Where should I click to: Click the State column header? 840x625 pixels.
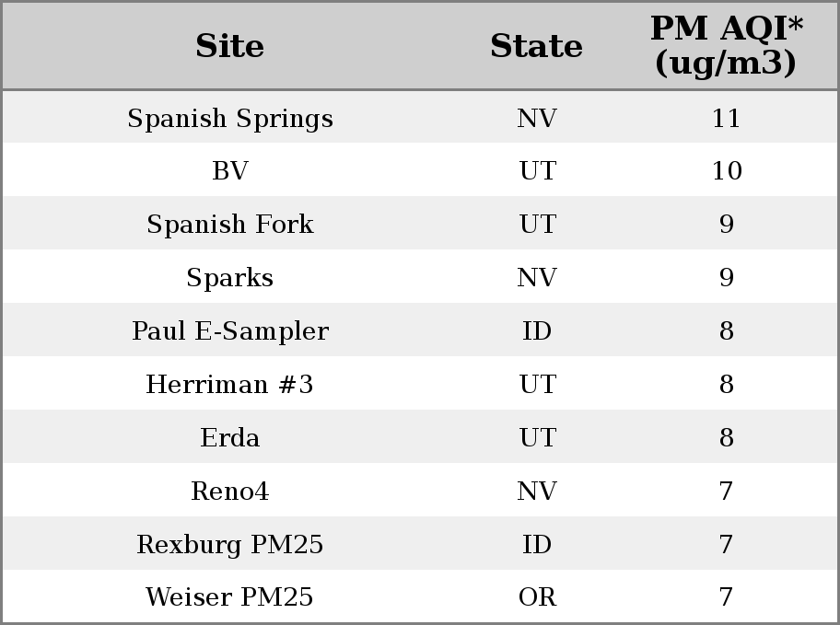tap(537, 46)
